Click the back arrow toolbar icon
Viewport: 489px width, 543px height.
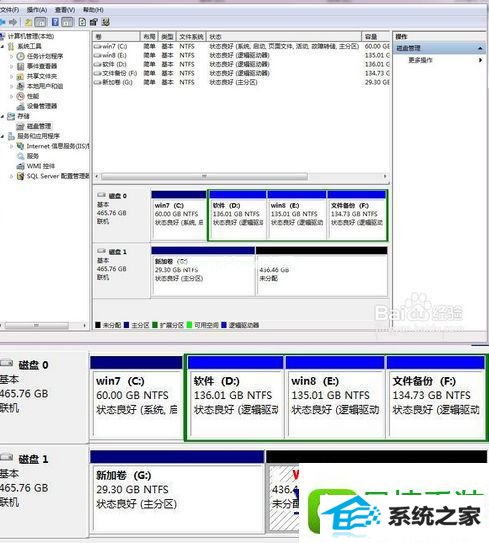3,23
